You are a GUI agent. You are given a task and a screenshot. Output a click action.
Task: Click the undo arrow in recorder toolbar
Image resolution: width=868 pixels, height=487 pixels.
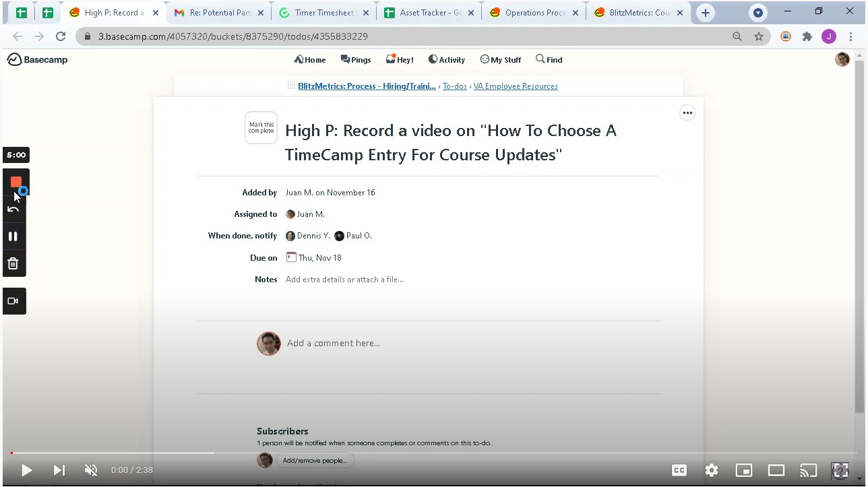(13, 209)
